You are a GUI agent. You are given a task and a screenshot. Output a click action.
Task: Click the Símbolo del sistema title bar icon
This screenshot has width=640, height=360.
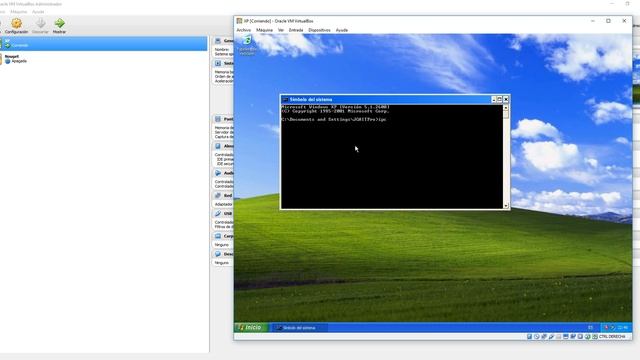(285, 99)
